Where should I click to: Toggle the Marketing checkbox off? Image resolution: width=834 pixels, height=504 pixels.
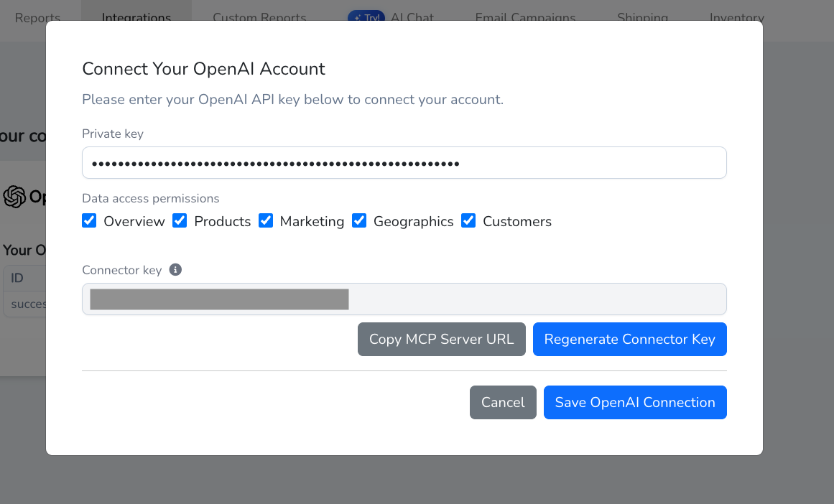click(266, 220)
